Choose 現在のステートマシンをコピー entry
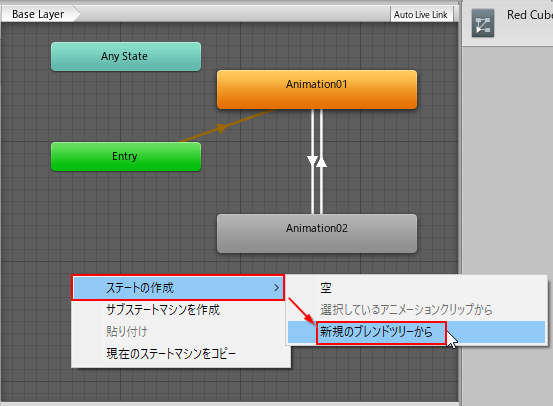This screenshot has height=406, width=553. [171, 353]
